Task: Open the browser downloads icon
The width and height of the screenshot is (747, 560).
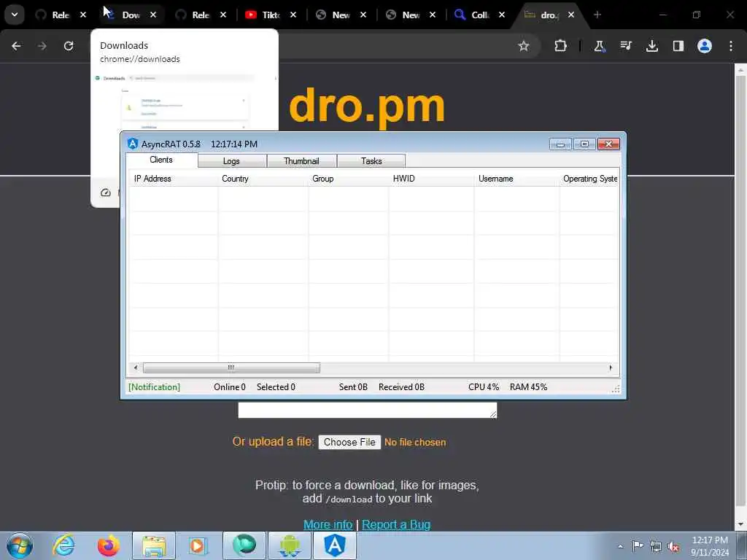Action: tap(651, 46)
